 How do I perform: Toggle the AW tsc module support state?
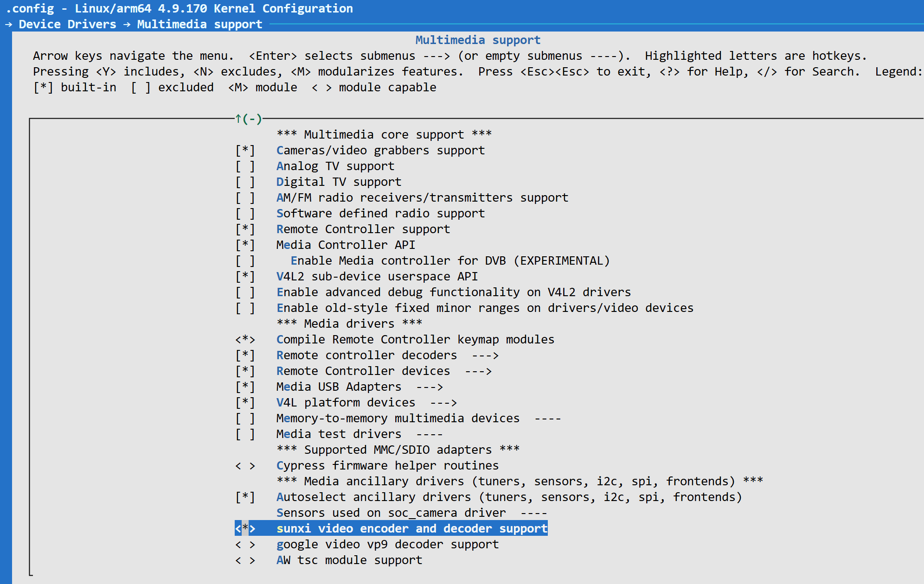[245, 560]
